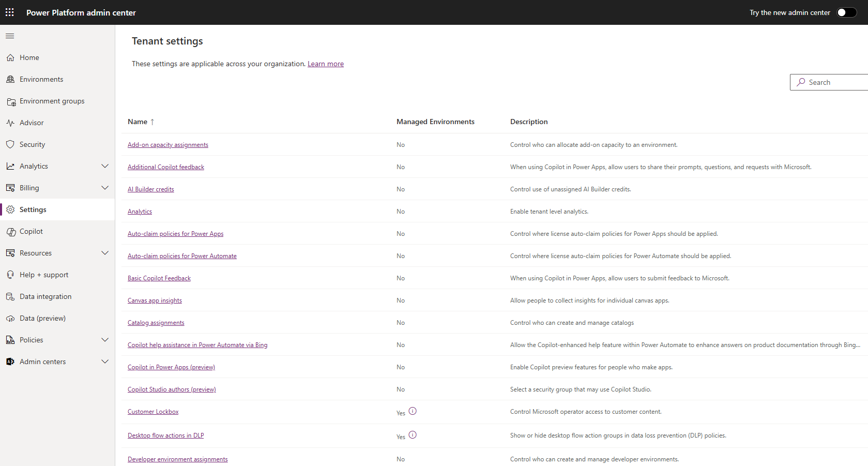Open the app launcher waffle icon
The width and height of the screenshot is (868, 466).
coord(10,12)
